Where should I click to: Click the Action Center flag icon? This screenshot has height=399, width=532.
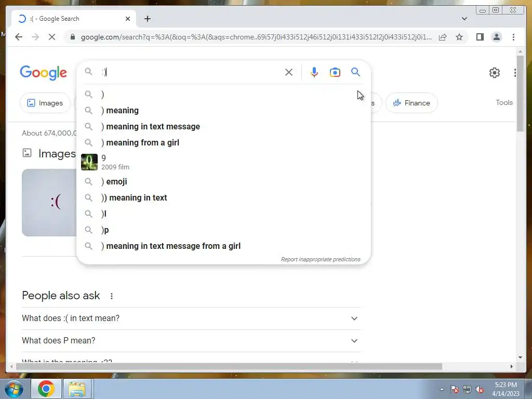click(x=454, y=389)
